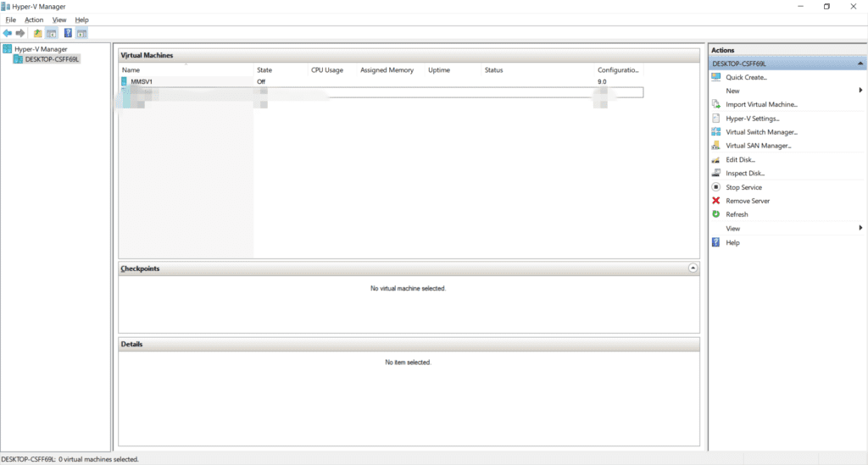Click the Hyper-V Manager title bar app icon

click(x=6, y=7)
